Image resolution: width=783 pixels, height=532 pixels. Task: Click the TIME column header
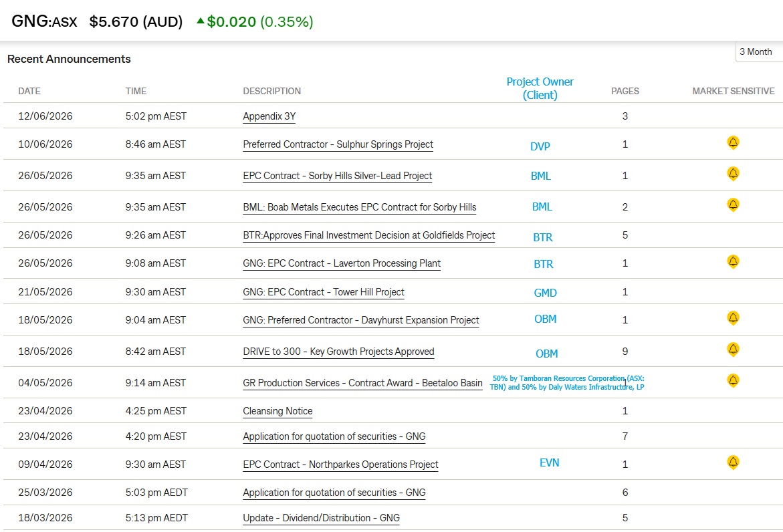coord(136,91)
